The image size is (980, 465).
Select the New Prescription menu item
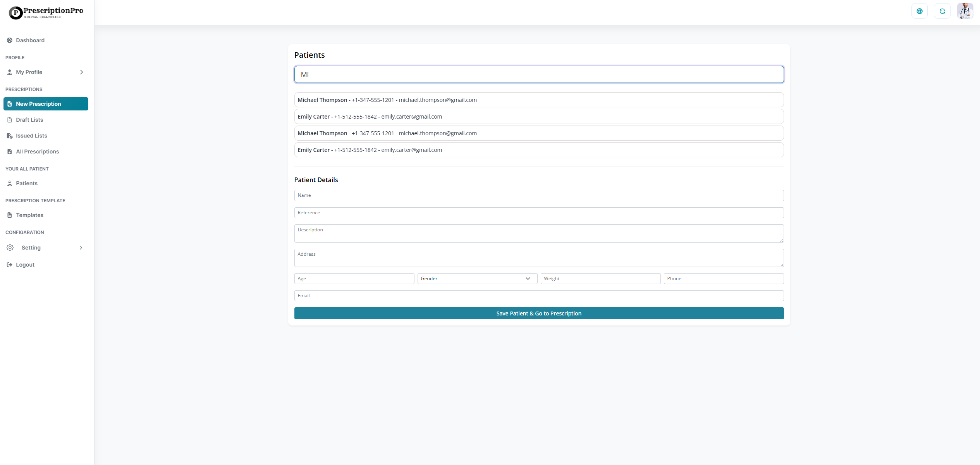click(38, 103)
